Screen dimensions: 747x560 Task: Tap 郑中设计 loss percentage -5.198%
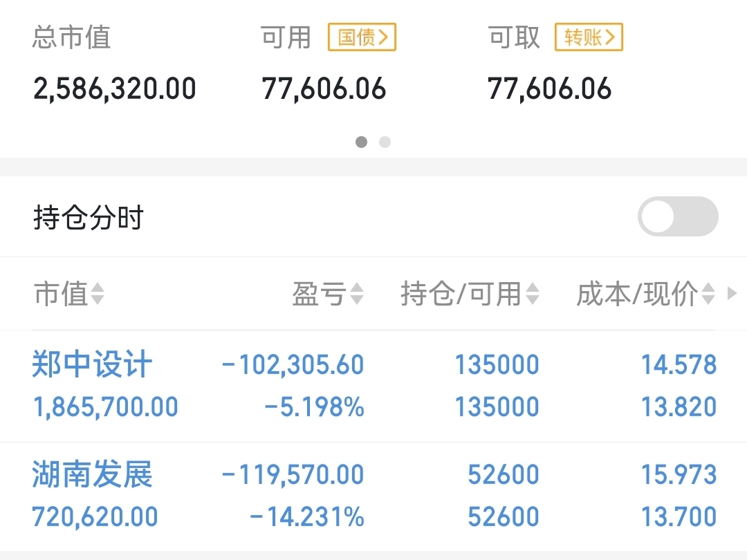(314, 407)
